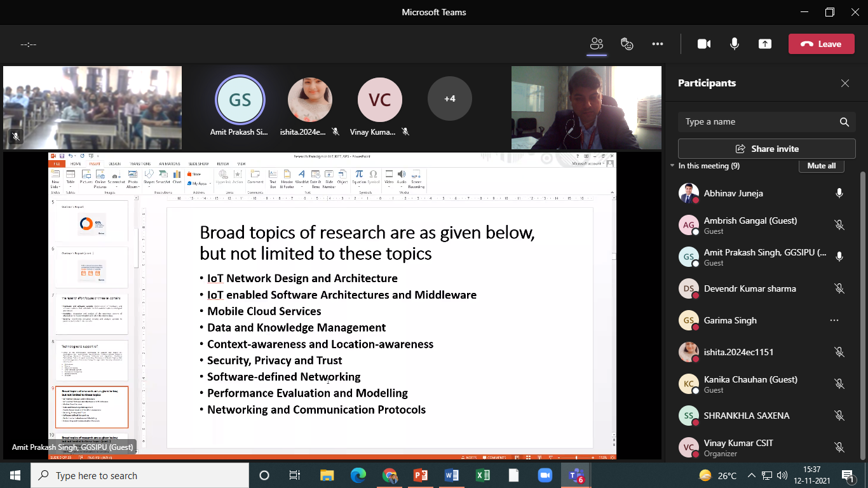Image resolution: width=868 pixels, height=488 pixels.
Task: Toggle Ambrish Gangal's muted microphone icon
Action: (x=839, y=225)
